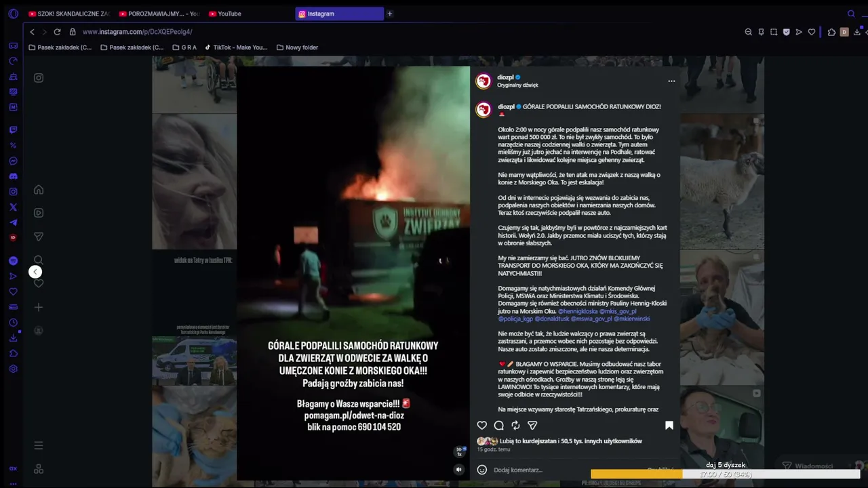868x488 pixels.
Task: Open the search tabs magnifier in title bar
Action: 851,14
